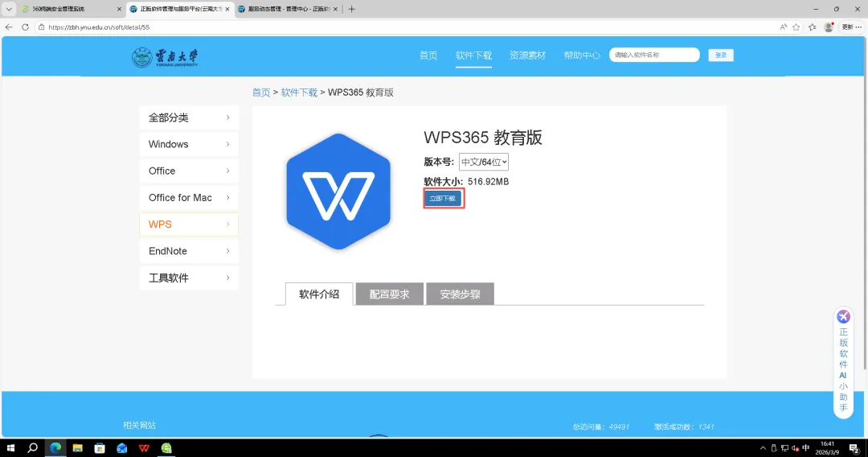Open 资源素材 in the top navigation
868x457 pixels.
527,56
